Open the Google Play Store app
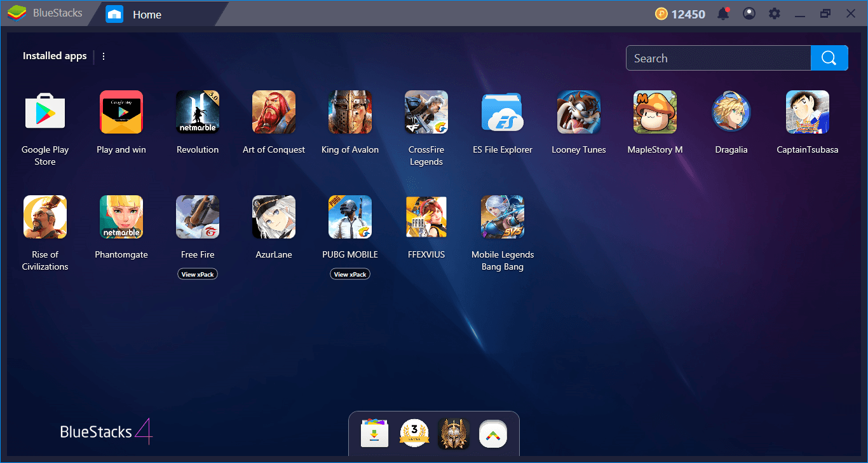The height and width of the screenshot is (463, 868). [45, 112]
